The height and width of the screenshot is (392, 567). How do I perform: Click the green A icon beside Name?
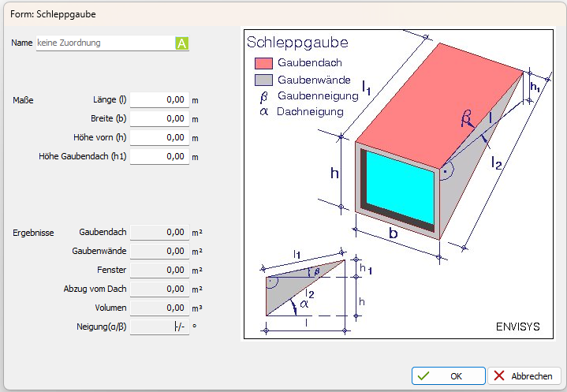182,43
